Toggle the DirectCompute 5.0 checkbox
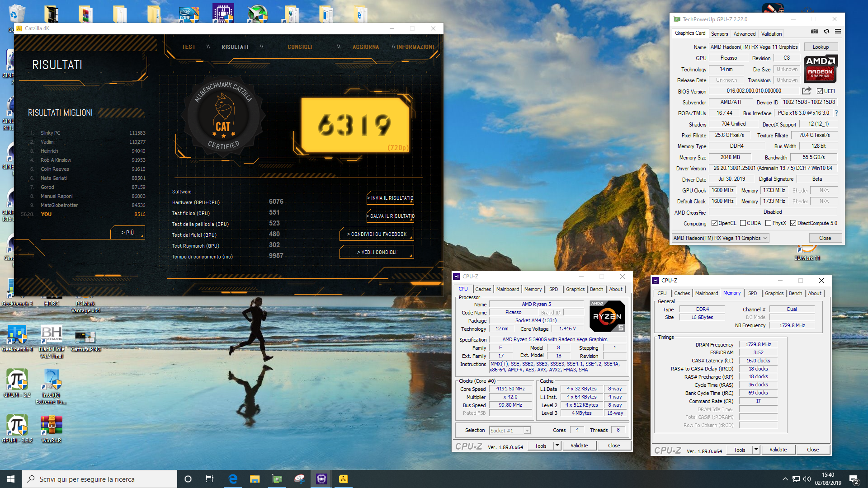The width and height of the screenshot is (868, 488). pos(793,223)
